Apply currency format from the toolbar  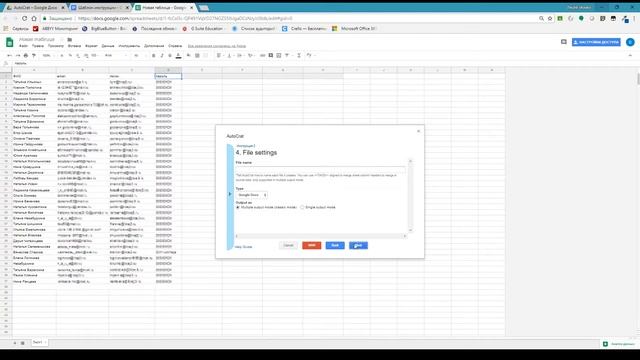click(x=62, y=56)
